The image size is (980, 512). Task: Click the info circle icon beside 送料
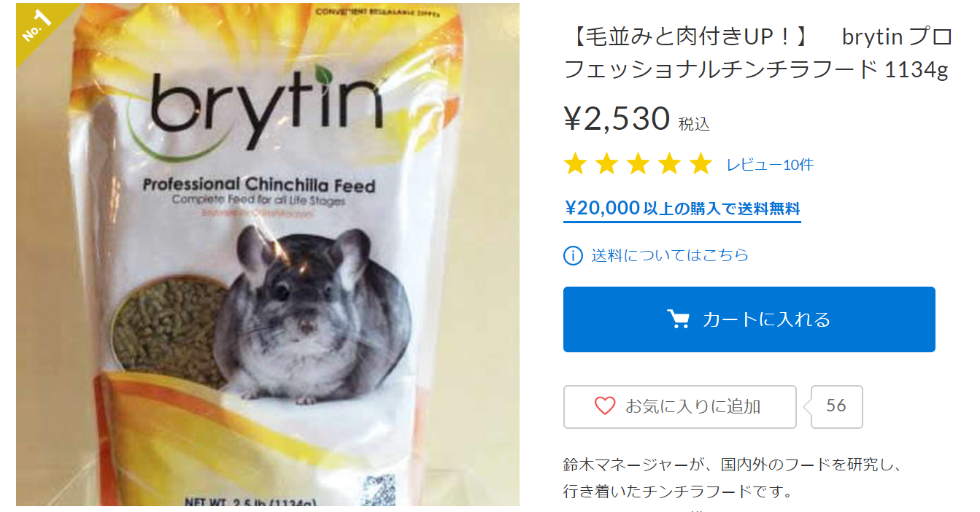pos(573,255)
